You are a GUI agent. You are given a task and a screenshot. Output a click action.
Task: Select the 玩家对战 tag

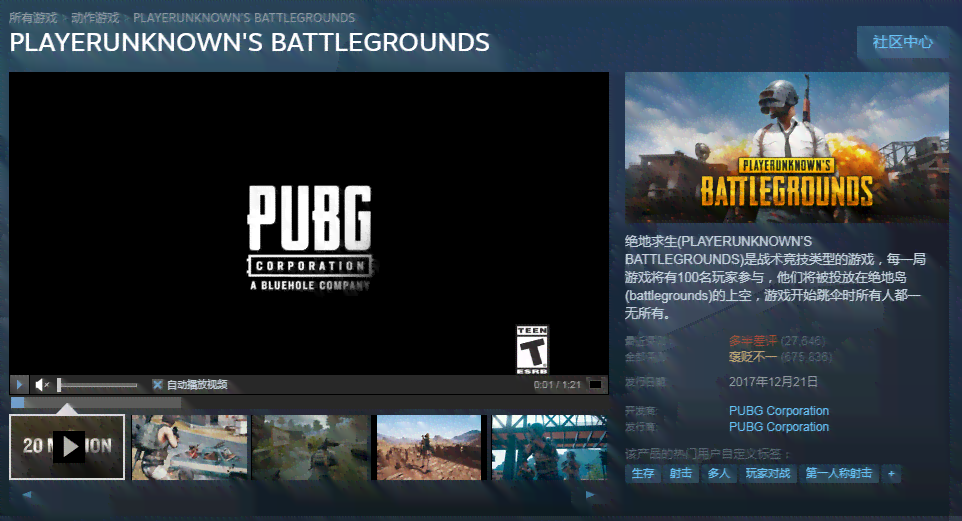tap(768, 473)
